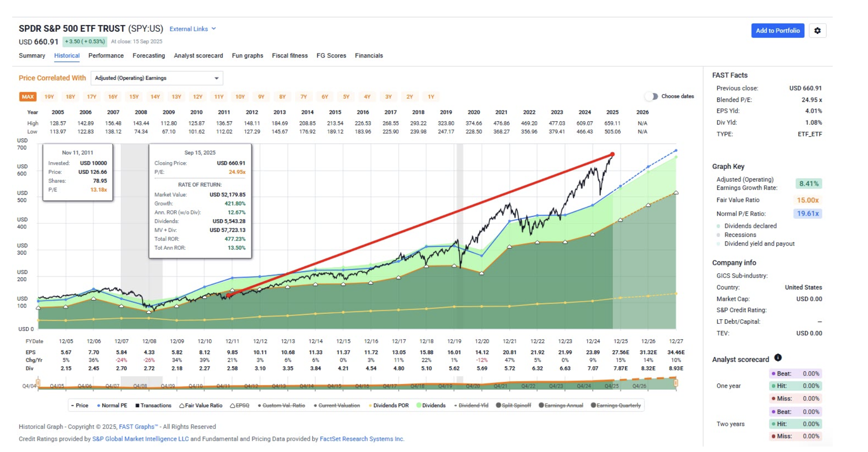This screenshot has height=452, width=868.
Task: Pick the 7Y time range
Action: click(304, 97)
